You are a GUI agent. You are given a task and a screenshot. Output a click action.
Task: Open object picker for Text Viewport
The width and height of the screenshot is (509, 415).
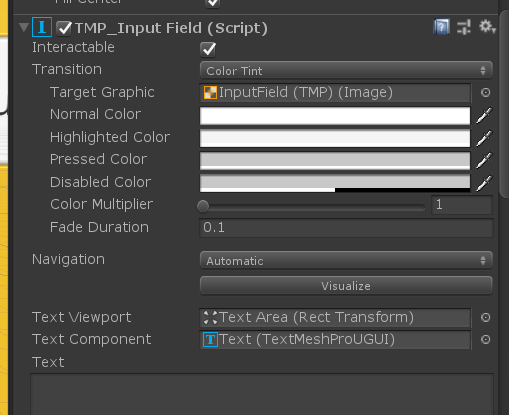click(486, 317)
